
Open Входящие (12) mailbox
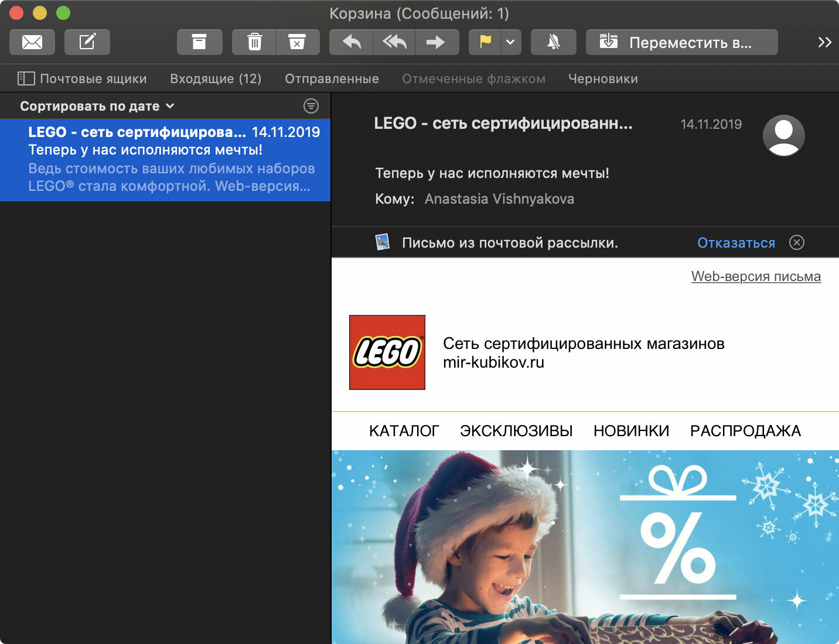[216, 78]
